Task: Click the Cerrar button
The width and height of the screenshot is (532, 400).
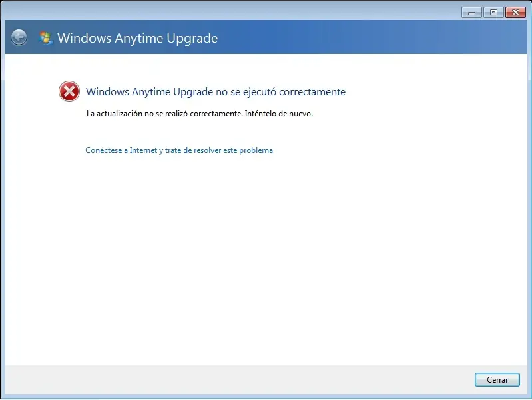Action: point(497,379)
